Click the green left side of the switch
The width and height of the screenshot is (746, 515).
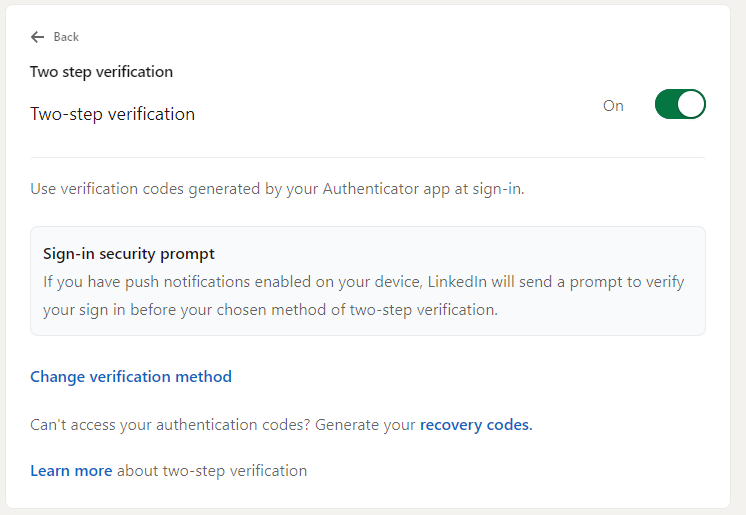[x=667, y=105]
